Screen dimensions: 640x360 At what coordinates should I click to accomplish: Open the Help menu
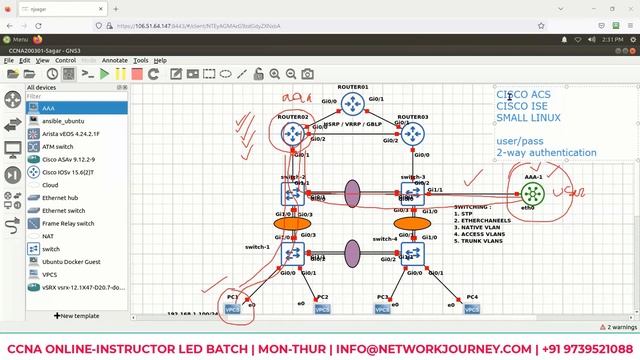coord(160,60)
